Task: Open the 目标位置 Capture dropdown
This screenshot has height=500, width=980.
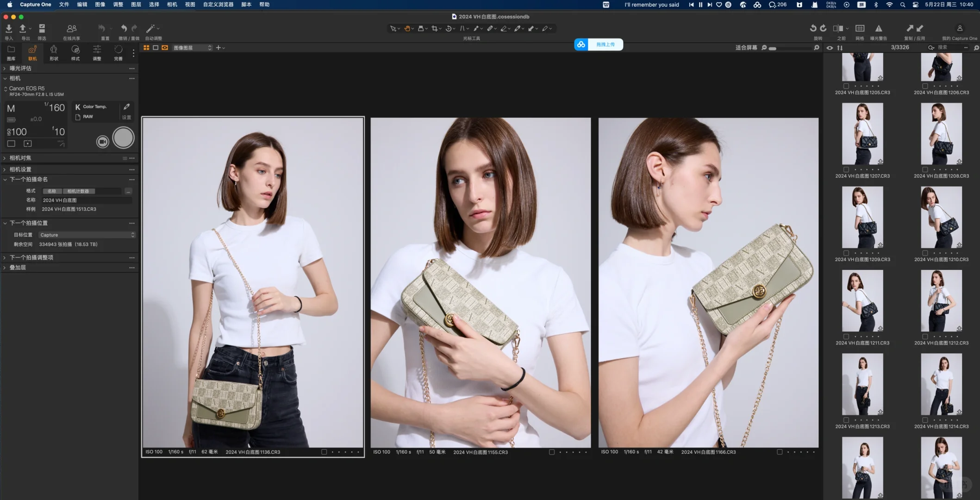Action: 87,235
